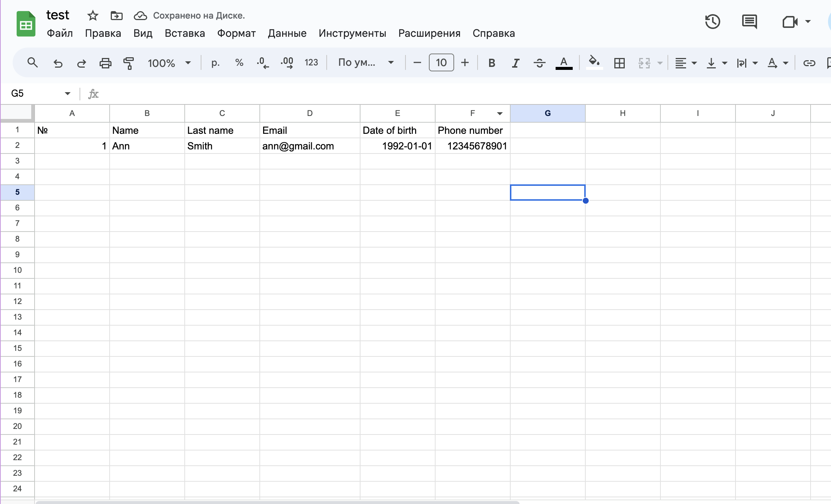Screen dimensions: 831x504
Task: Toggle italic formatting
Action: click(x=515, y=63)
